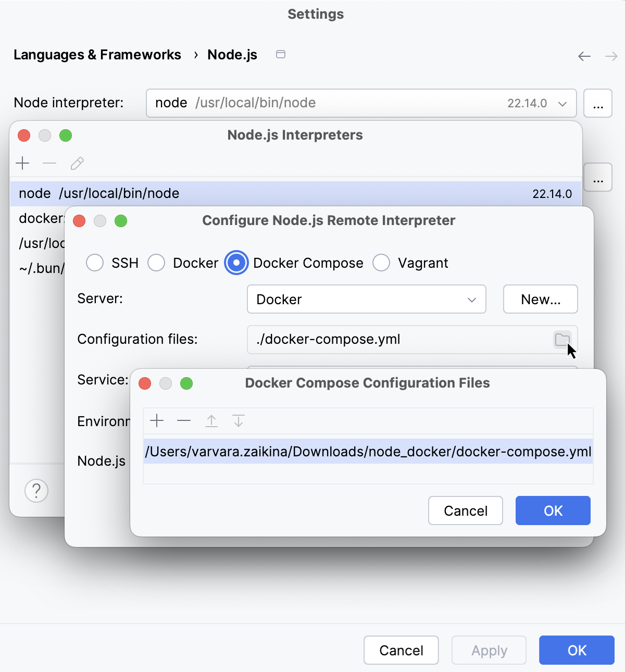
Task: Select the Vagrant connection type
Action: [x=381, y=263]
